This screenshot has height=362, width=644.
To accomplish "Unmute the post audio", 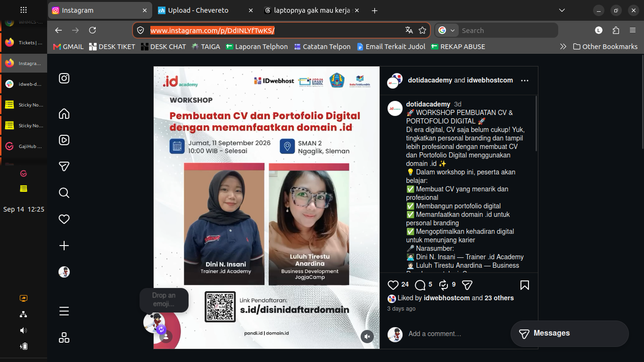I will (367, 336).
